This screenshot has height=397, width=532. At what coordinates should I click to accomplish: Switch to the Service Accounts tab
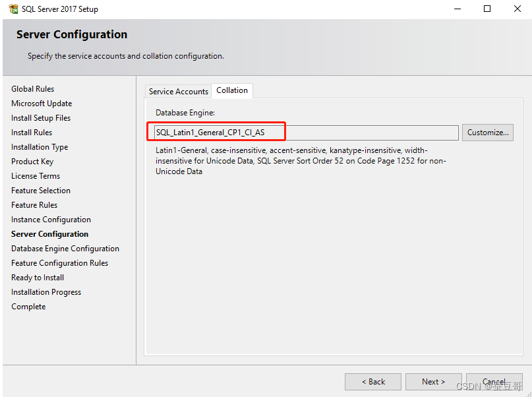tap(179, 91)
